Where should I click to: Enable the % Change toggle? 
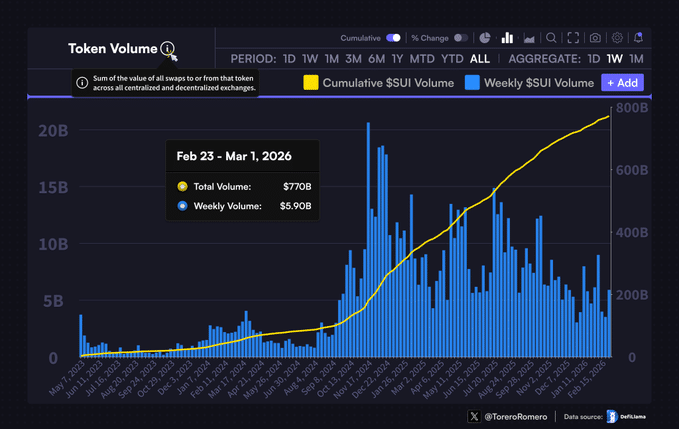point(461,38)
